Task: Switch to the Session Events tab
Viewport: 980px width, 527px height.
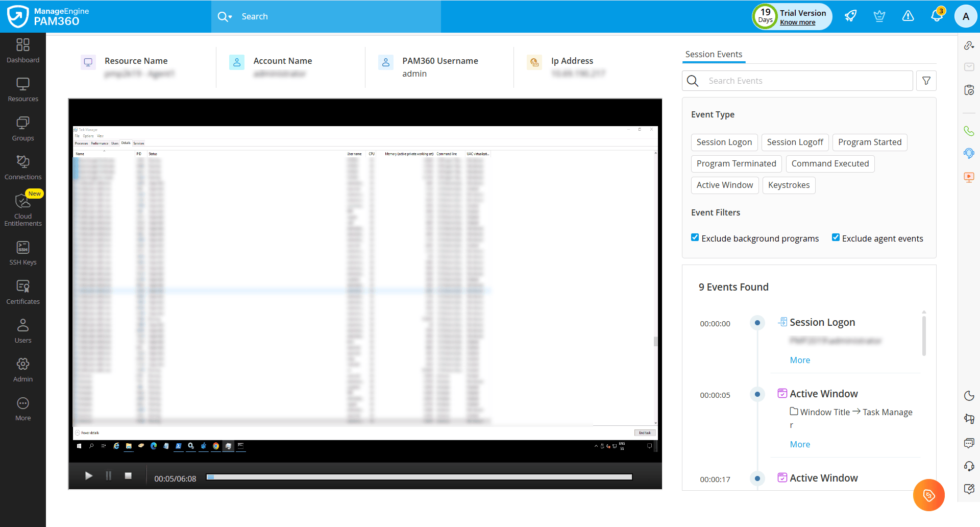Action: point(713,54)
